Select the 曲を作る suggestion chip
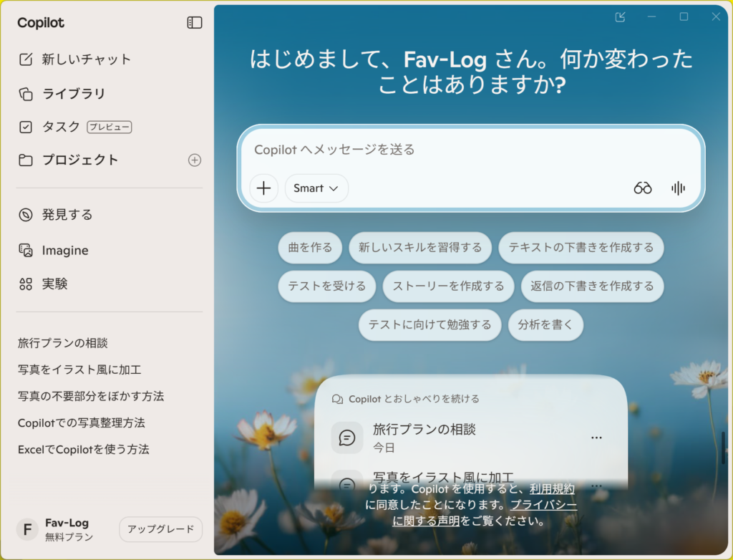Viewport: 733px width, 560px height. point(310,248)
